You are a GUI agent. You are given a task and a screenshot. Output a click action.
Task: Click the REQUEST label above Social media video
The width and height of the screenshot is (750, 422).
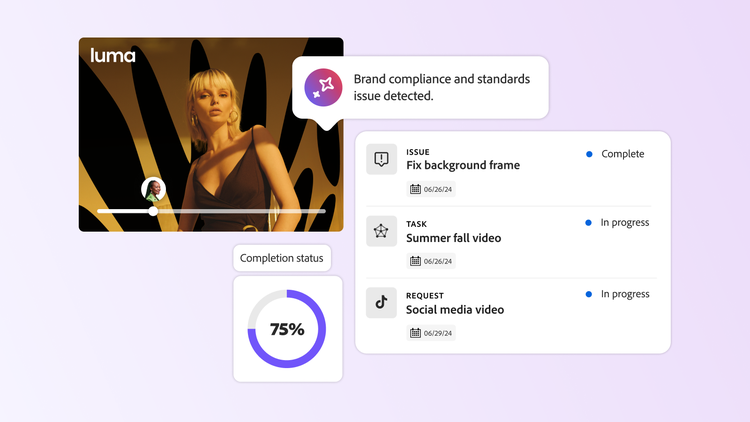click(425, 296)
